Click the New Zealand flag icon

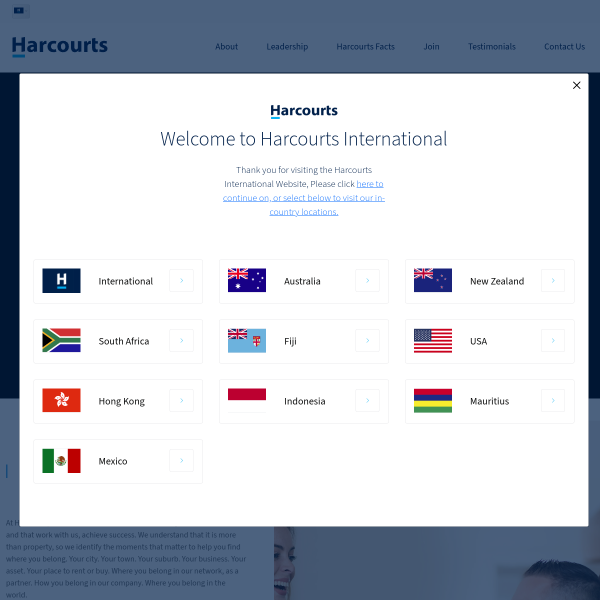(x=433, y=280)
